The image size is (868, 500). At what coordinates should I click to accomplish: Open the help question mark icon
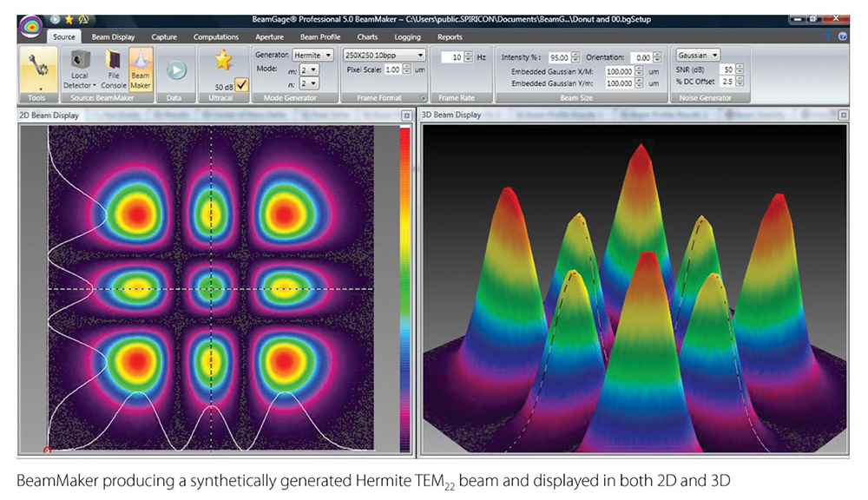[842, 37]
